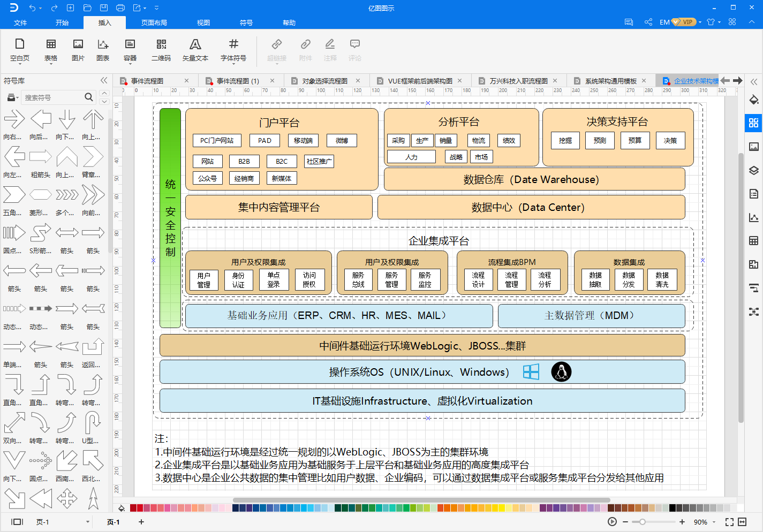
Task: Open the 页-1 page dropdown
Action: click(x=88, y=522)
